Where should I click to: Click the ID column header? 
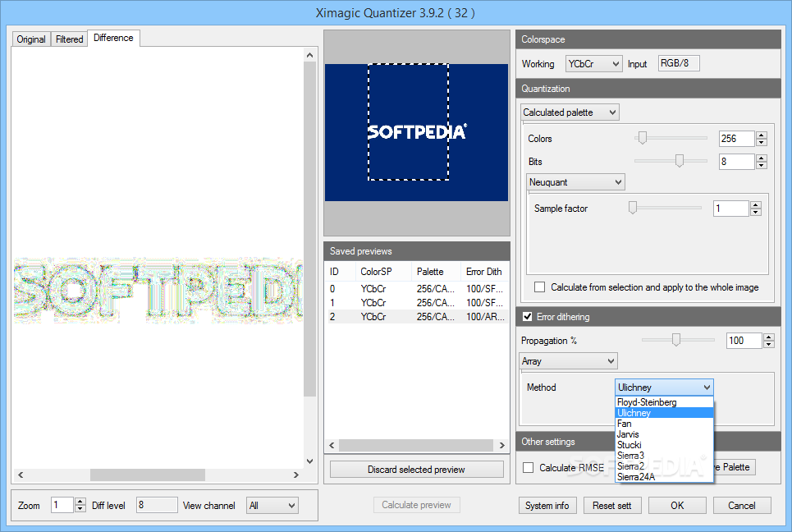pyautogui.click(x=341, y=271)
